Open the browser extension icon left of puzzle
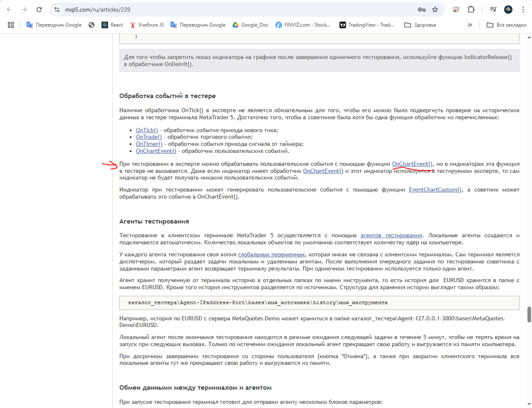The height and width of the screenshot is (408, 532). pos(456,10)
